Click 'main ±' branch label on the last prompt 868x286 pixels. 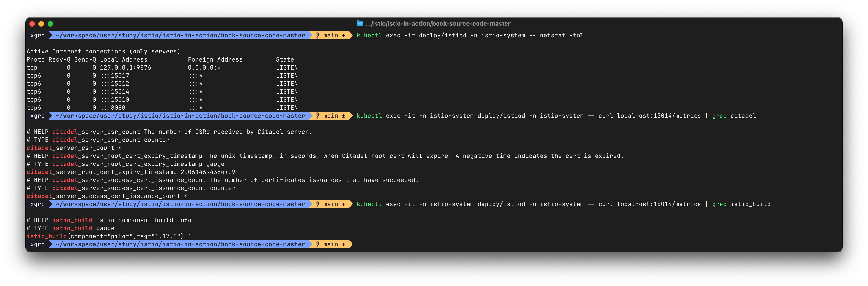[334, 244]
